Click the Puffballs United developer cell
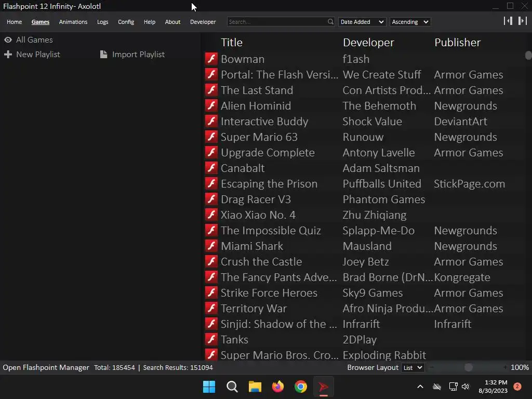This screenshot has width=532, height=399. [382, 183]
